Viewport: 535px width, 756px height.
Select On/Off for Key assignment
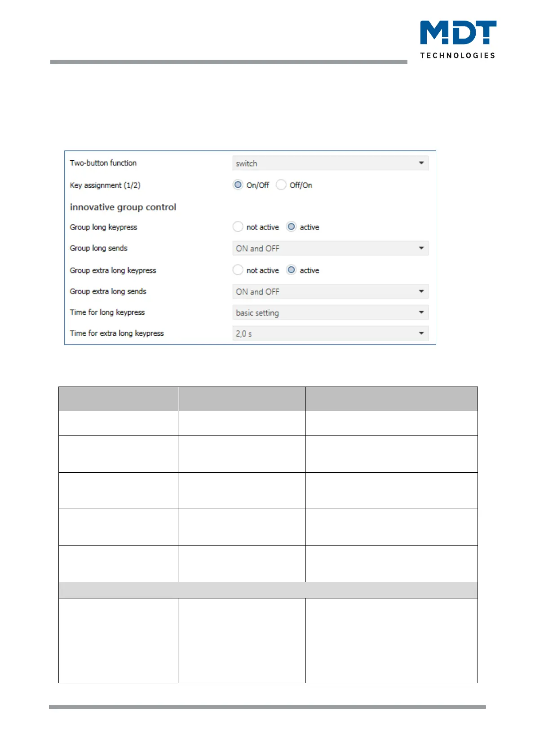coord(238,185)
